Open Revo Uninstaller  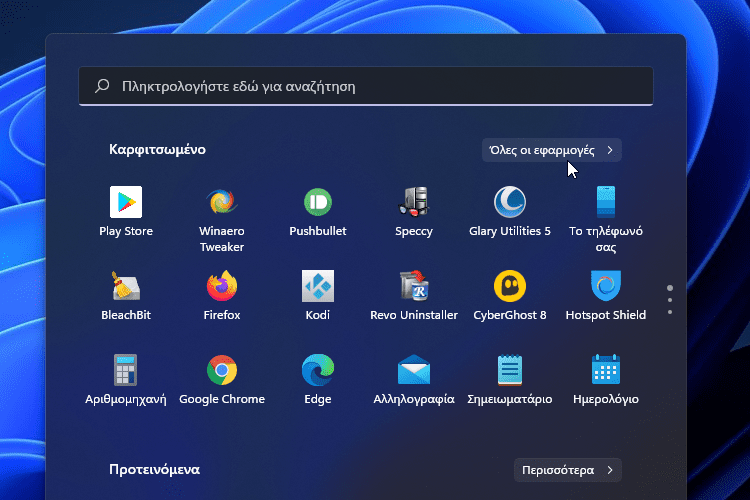click(414, 287)
